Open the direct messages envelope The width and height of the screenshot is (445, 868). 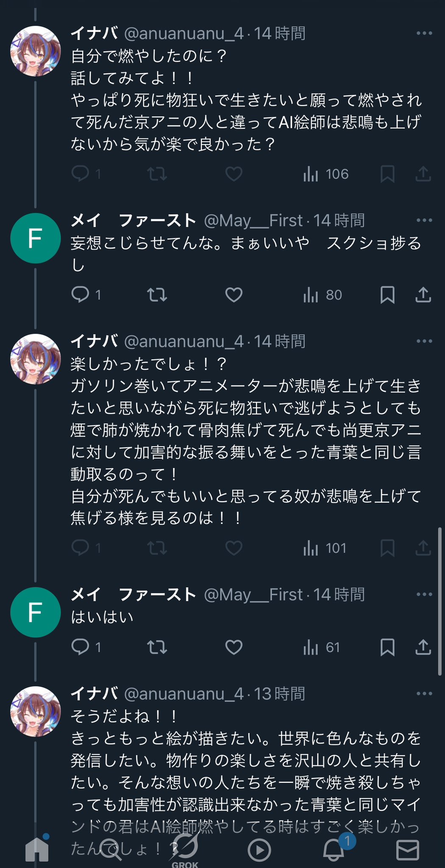click(407, 850)
